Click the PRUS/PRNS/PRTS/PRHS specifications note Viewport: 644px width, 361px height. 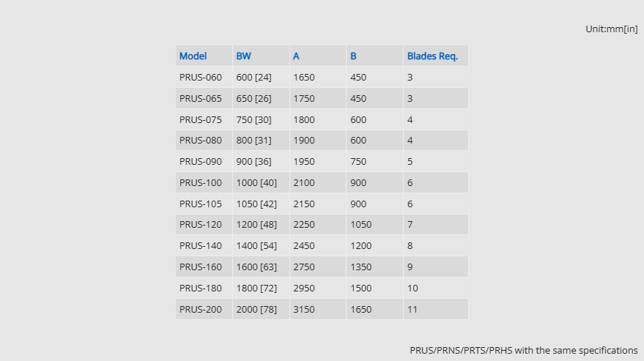[523, 350]
